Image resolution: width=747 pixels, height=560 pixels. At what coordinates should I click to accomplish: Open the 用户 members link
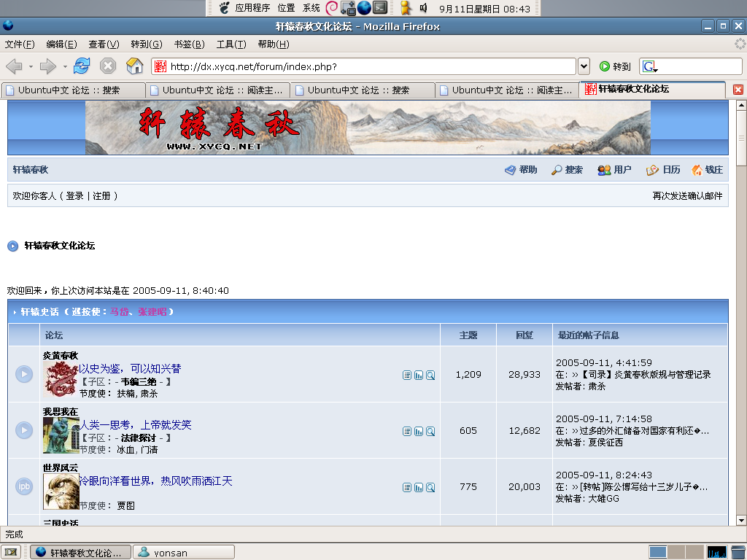[x=614, y=169]
